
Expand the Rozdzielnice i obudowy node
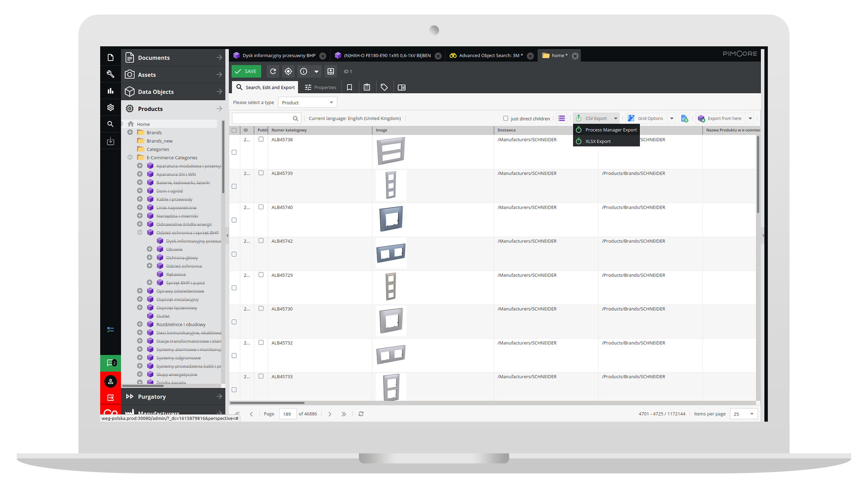140,324
